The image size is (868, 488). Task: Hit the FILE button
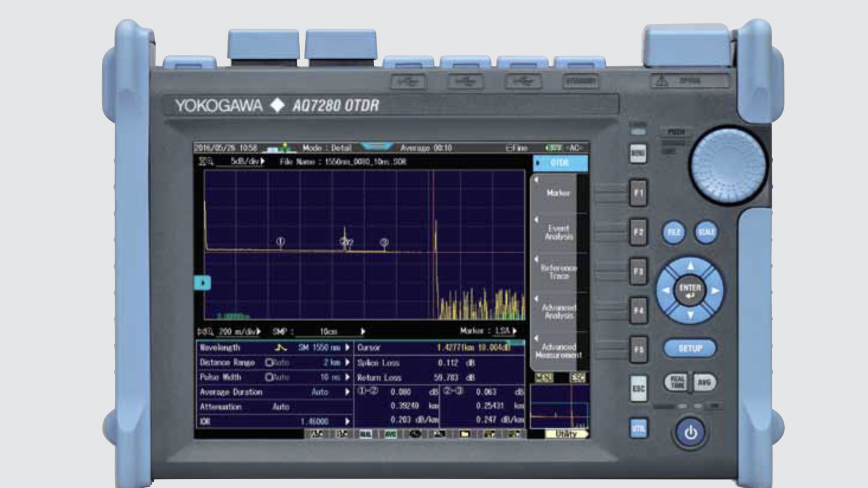(674, 232)
